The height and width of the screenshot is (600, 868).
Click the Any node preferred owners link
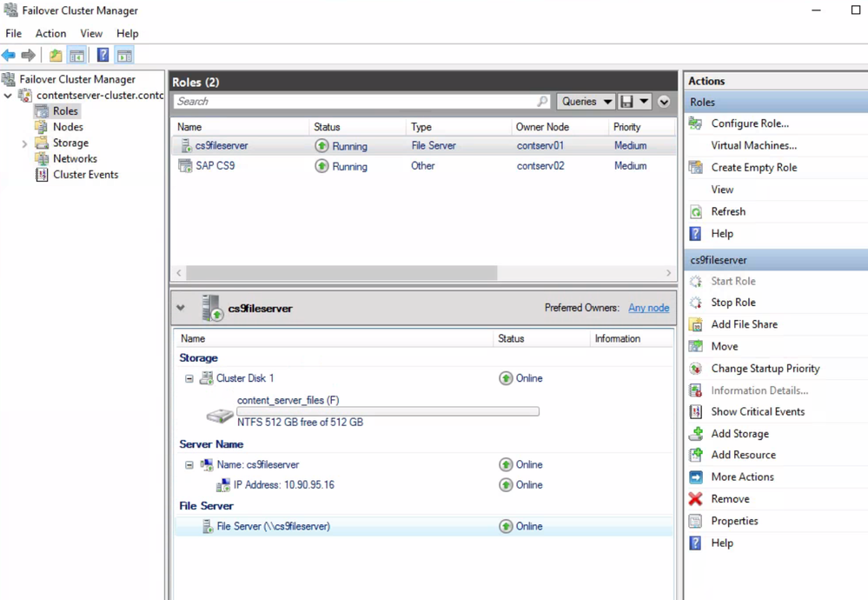(648, 308)
